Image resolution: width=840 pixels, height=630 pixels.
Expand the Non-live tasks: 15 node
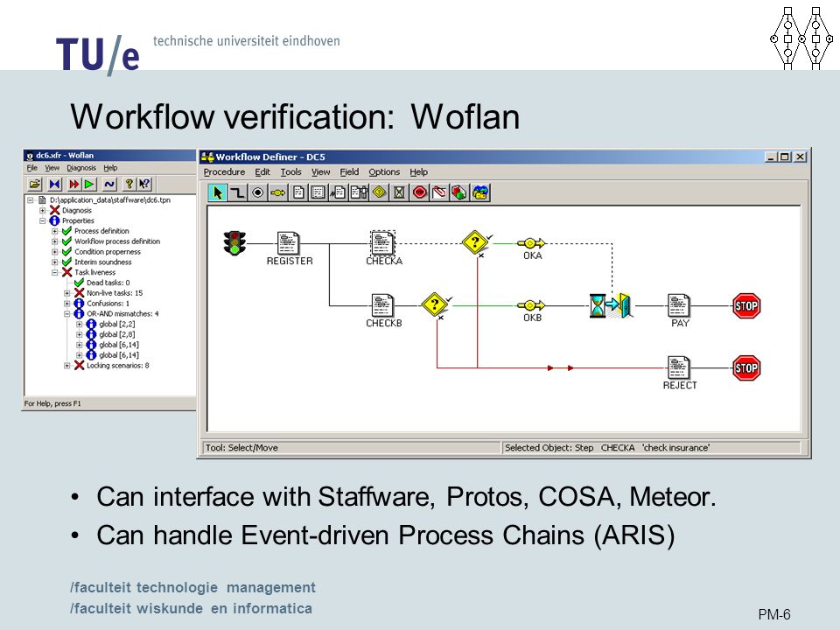tap(67, 293)
